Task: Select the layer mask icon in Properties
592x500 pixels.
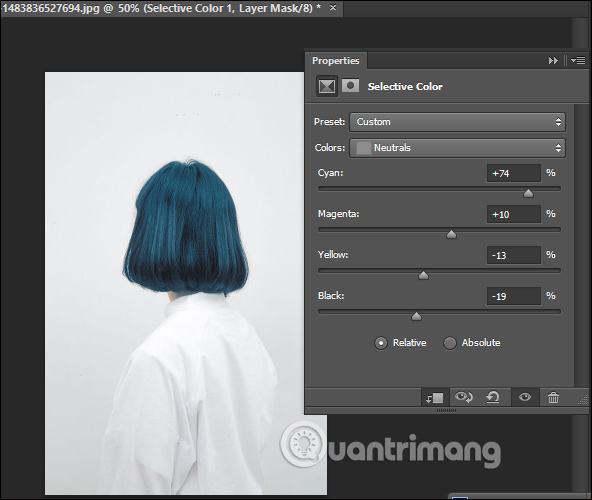Action: coord(350,86)
